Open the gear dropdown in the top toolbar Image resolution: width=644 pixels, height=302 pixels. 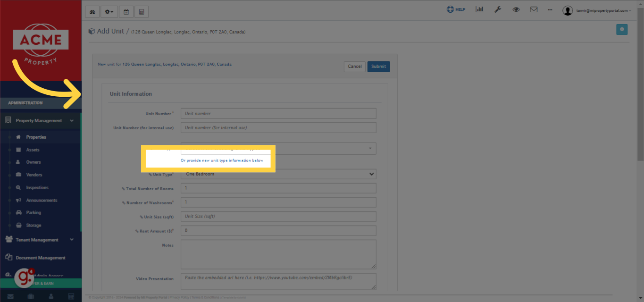pyautogui.click(x=109, y=11)
